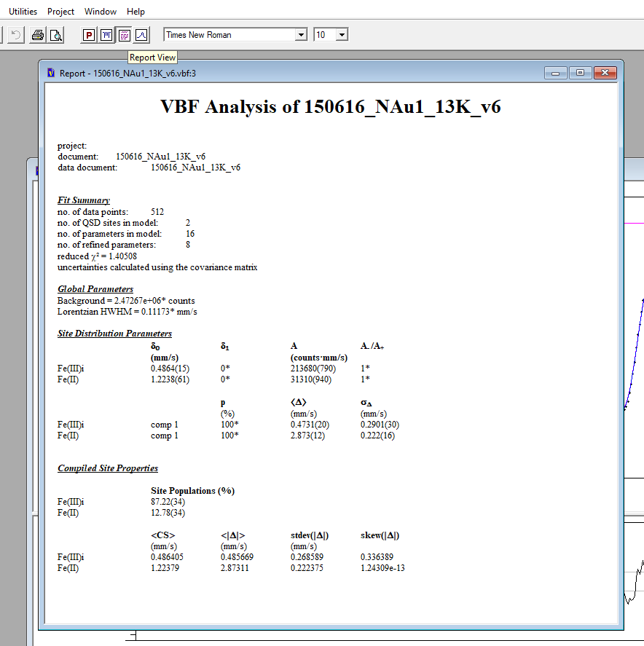The height and width of the screenshot is (646, 644).
Task: Click the 'reduced χ² = 1.40508' line
Action: [x=97, y=256]
